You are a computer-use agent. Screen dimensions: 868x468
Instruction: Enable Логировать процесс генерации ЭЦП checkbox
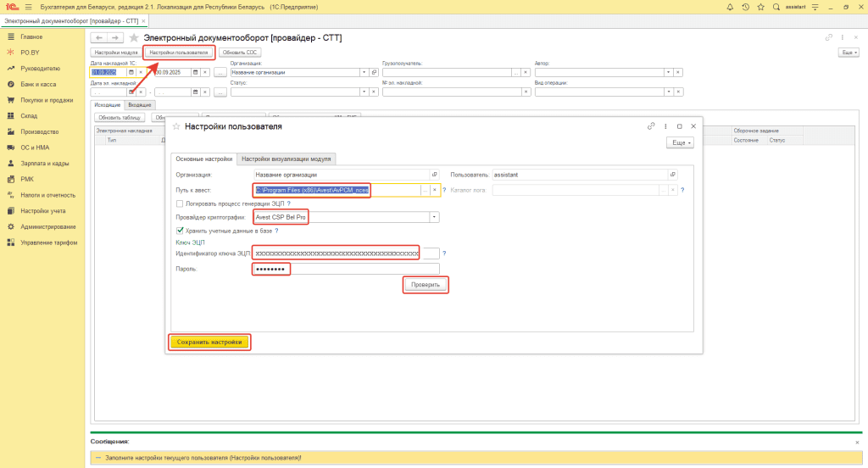tap(179, 203)
